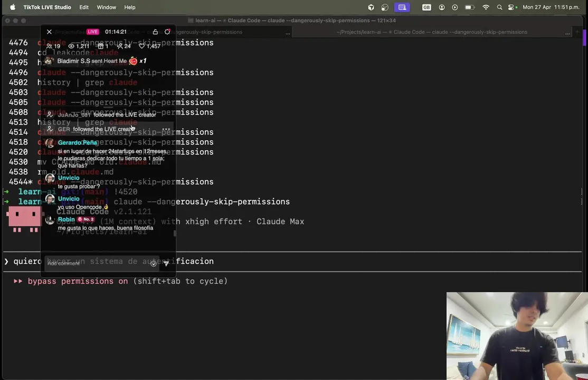Click the pink LIVE badge
Screen dimensions: 588x380
click(92, 32)
